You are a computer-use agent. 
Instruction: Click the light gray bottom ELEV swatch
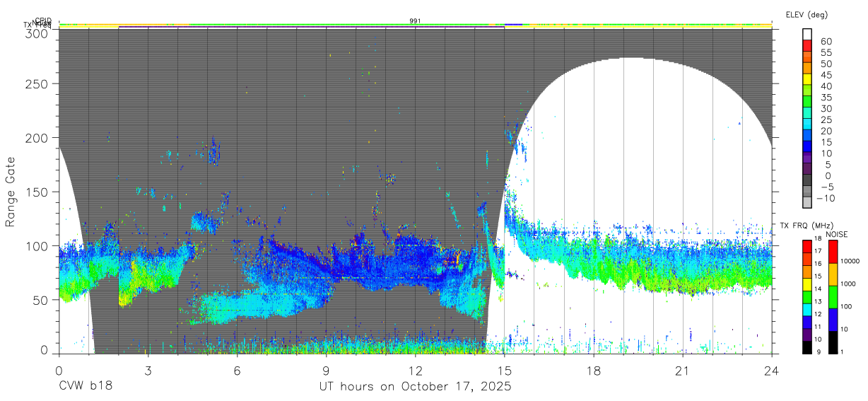coord(807,203)
